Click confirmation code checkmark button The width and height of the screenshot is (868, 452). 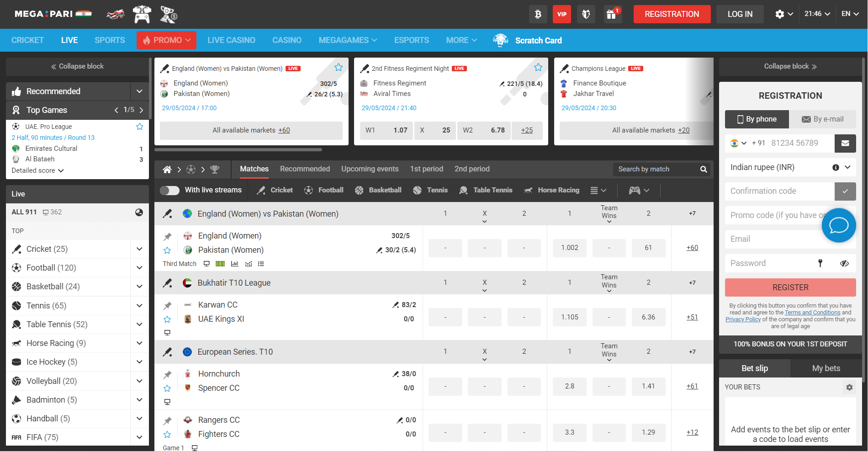tap(845, 191)
